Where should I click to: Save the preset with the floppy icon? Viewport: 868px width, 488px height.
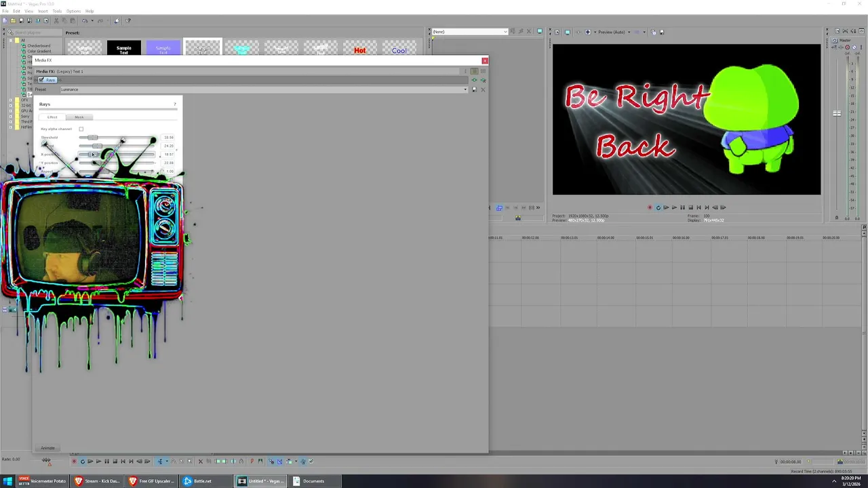474,89
